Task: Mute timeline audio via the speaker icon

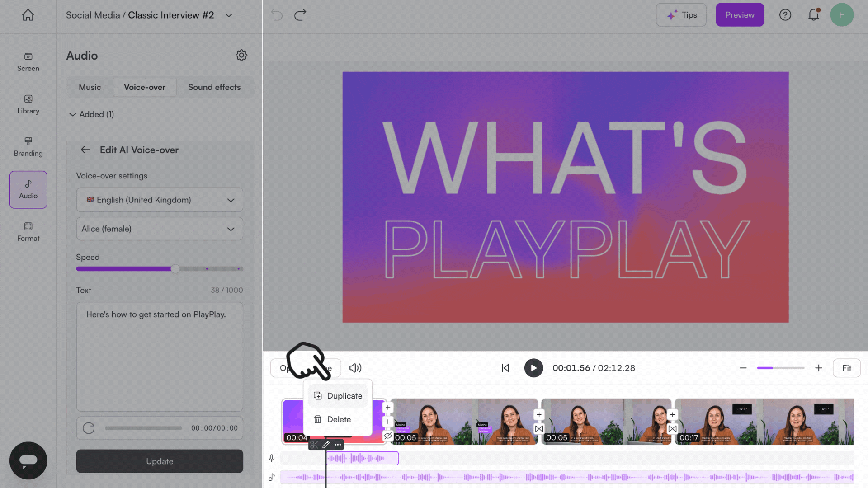Action: tap(355, 368)
